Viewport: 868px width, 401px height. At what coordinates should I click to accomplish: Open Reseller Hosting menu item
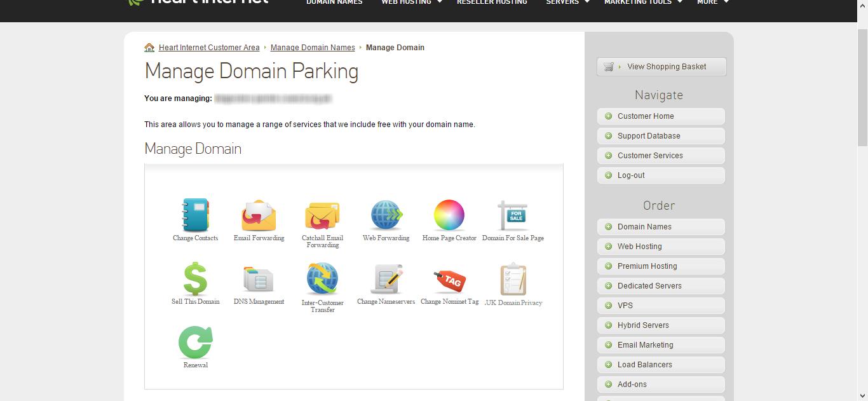tap(492, 3)
